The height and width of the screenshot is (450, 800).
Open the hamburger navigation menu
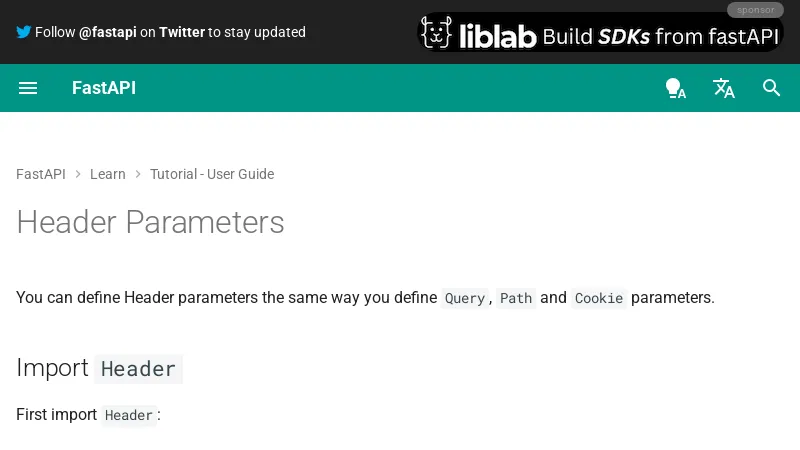pos(28,88)
